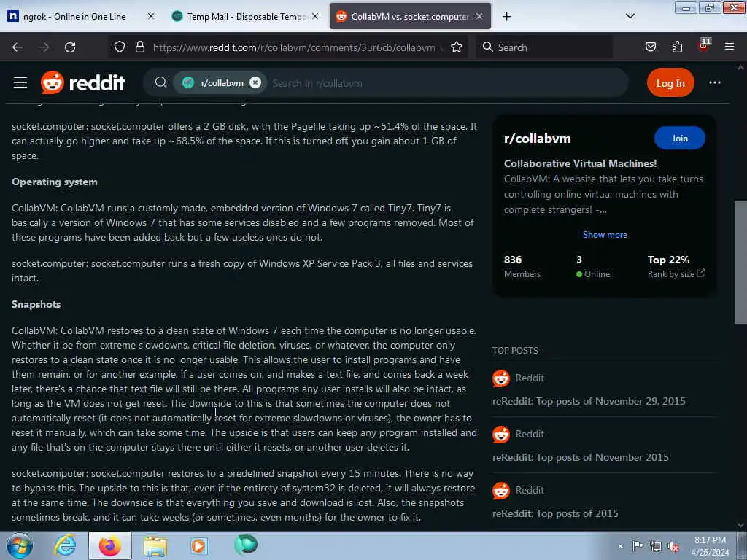Click the 836 Members count

(522, 266)
